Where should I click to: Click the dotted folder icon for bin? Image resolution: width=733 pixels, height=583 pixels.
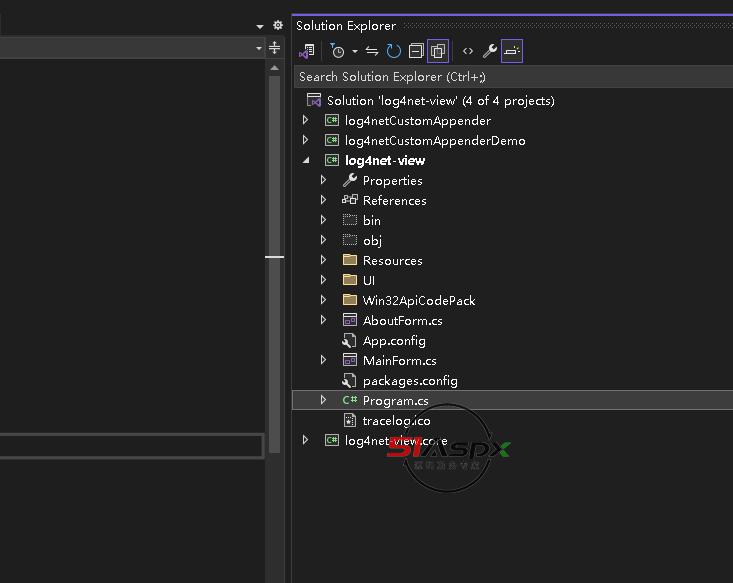tap(350, 220)
